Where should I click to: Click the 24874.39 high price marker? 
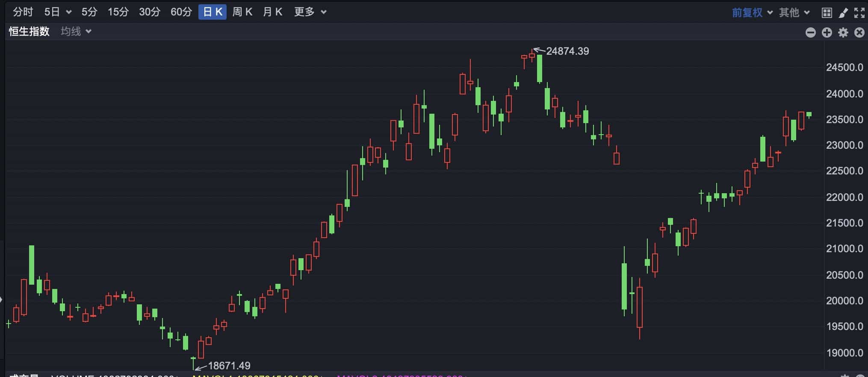click(567, 51)
